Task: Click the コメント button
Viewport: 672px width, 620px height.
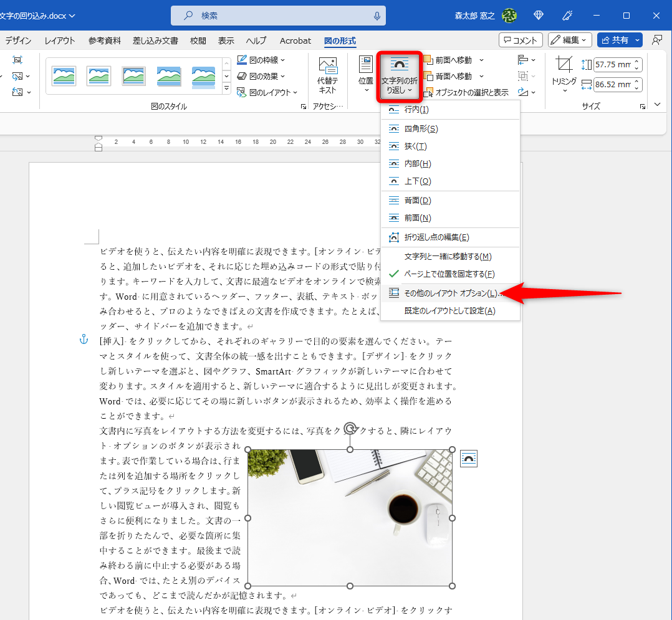Action: 521,40
